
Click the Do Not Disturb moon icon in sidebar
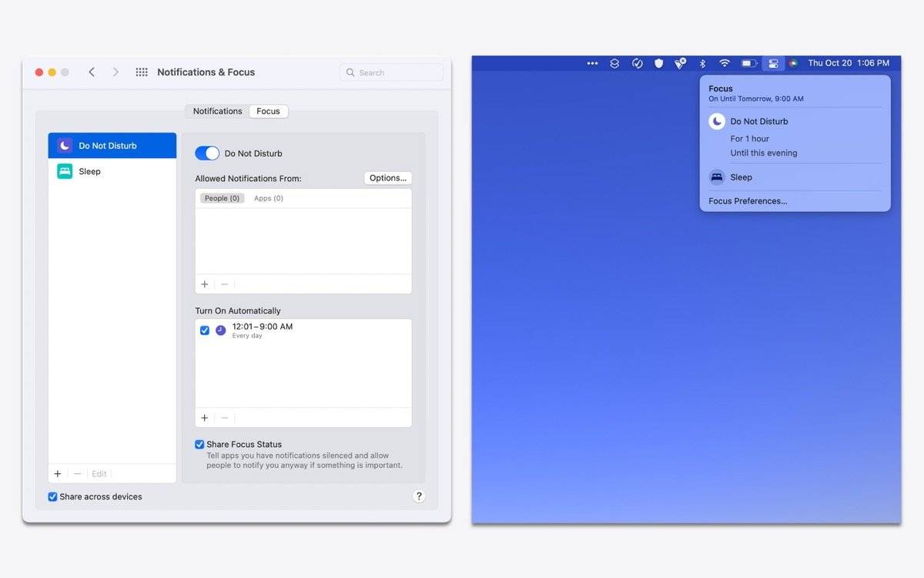pyautogui.click(x=65, y=146)
